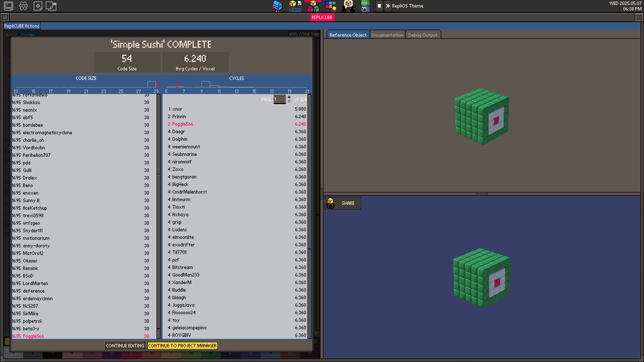Click the white stop square button
Screen dimensions: 644x362
[379, 6]
